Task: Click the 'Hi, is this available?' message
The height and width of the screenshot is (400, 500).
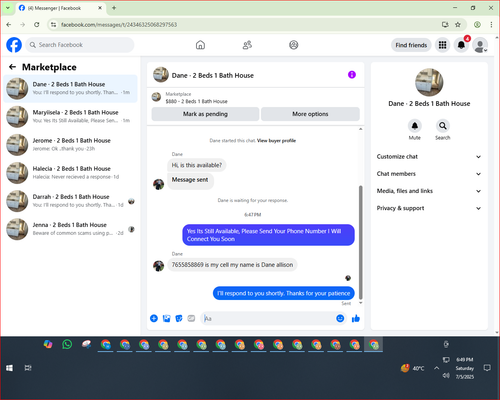Action: click(197, 165)
